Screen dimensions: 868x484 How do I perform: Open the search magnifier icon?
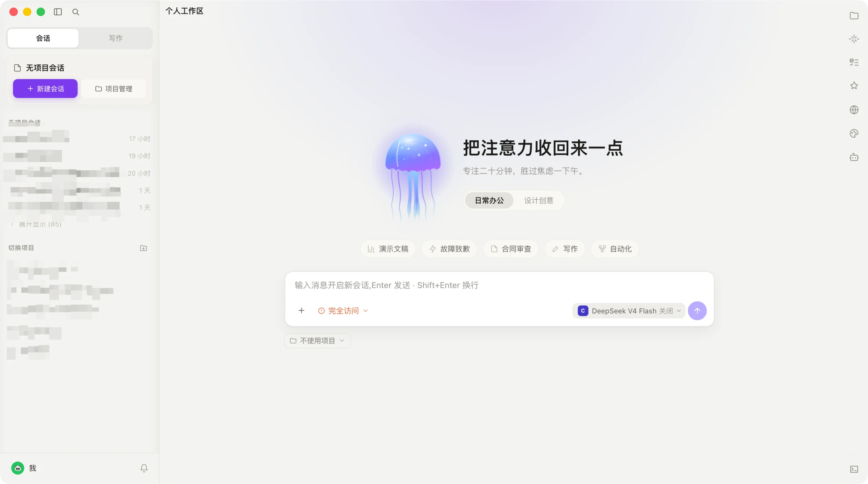76,12
